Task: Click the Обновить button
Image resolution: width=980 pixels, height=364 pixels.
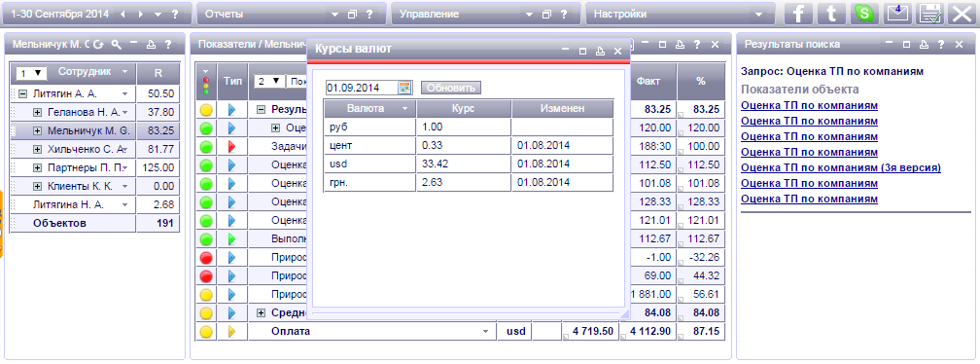Action: click(451, 88)
